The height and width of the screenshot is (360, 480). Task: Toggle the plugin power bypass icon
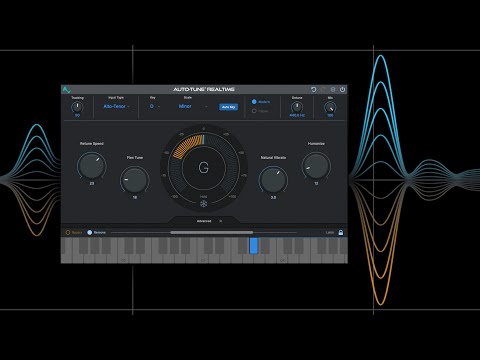[342, 89]
